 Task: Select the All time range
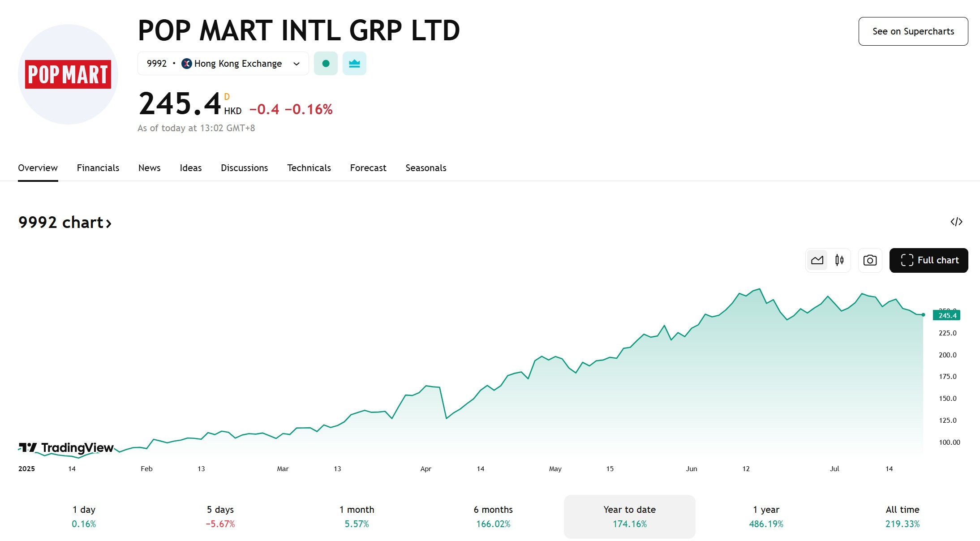903,517
